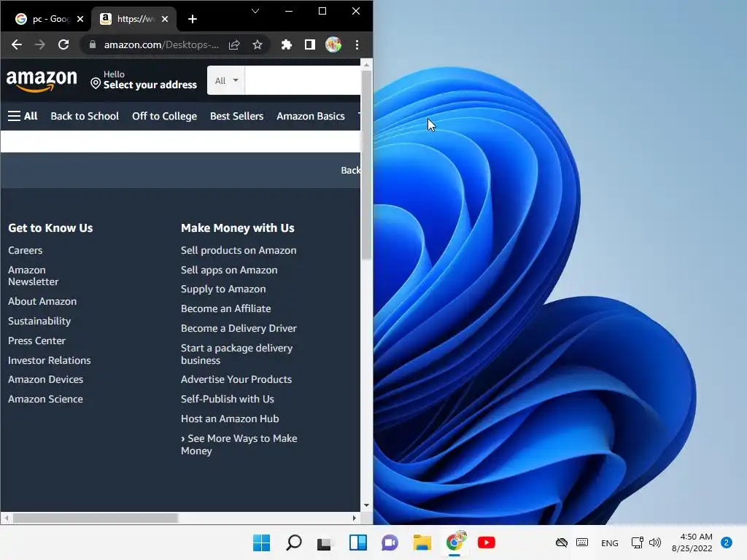747x560 pixels.
Task: Open Start a package delivery business
Action: (237, 354)
